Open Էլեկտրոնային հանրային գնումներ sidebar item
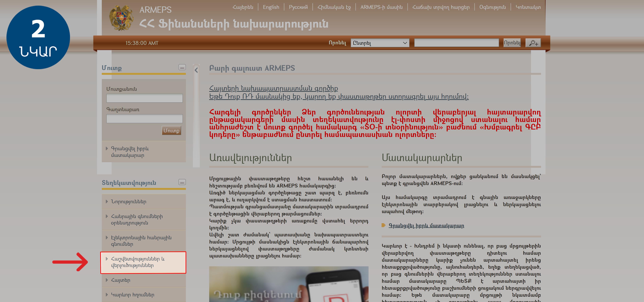The image size is (644, 302). pos(144,241)
